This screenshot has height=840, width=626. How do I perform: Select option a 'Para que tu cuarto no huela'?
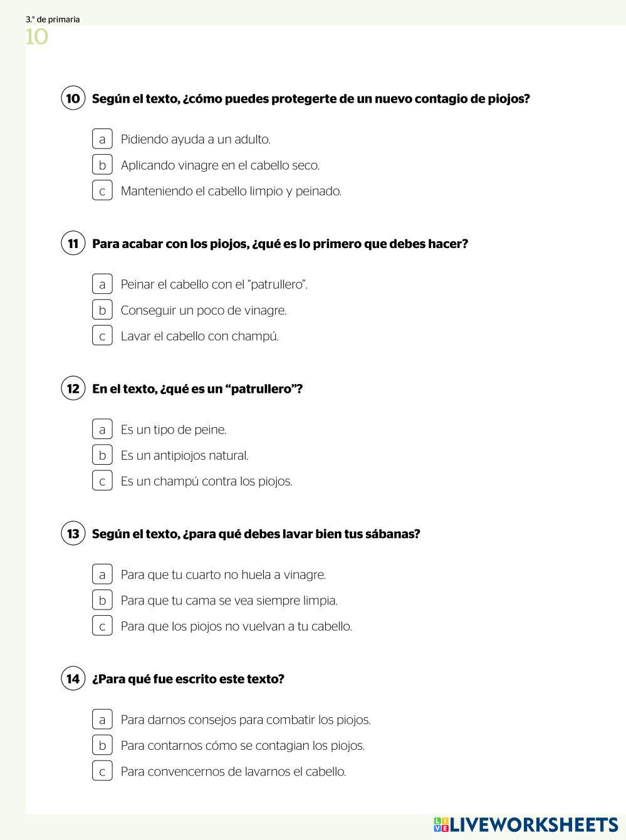[x=102, y=574]
